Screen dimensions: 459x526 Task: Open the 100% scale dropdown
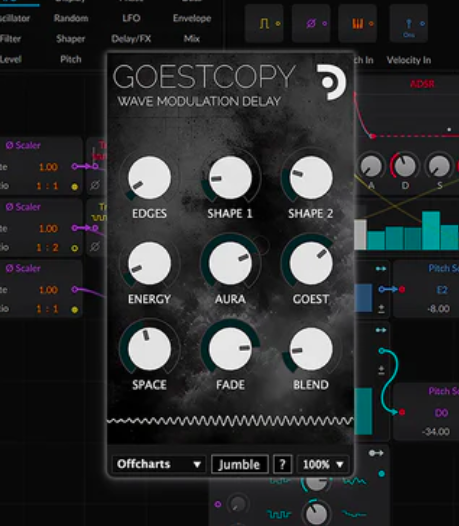323,464
